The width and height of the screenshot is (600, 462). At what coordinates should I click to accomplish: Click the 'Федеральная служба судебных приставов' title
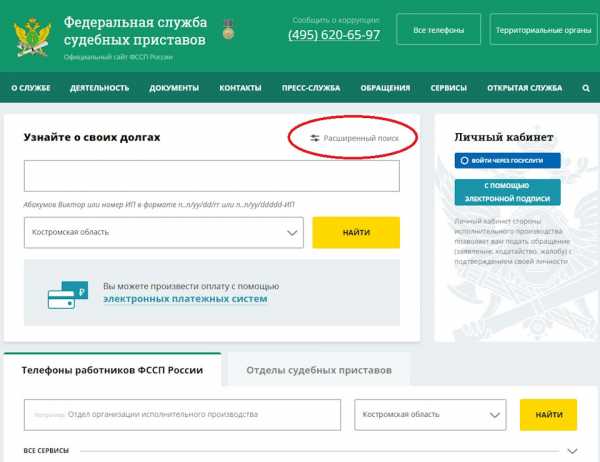[135, 31]
